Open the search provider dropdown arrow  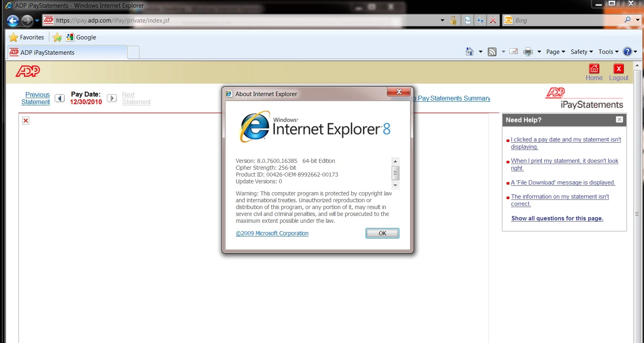[638, 20]
